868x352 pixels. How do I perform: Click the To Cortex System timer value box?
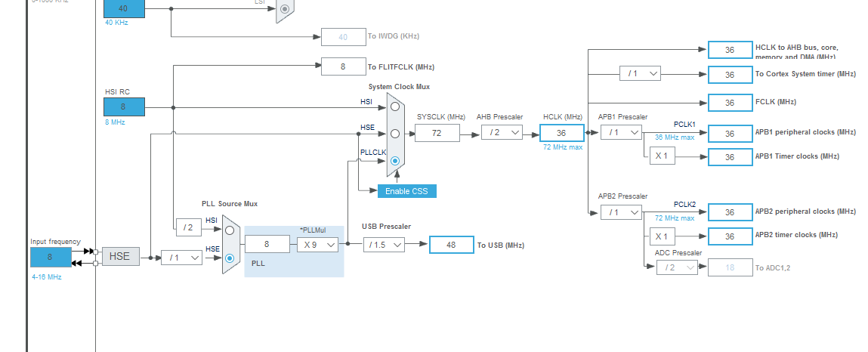(x=731, y=75)
